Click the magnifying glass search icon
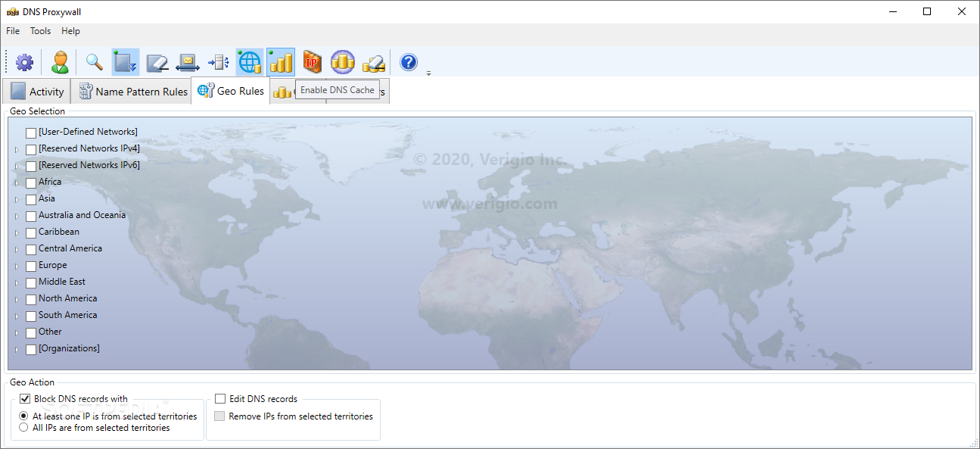This screenshot has height=449, width=980. click(95, 62)
